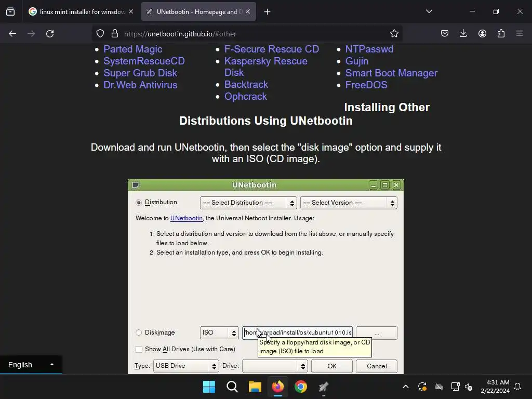Open taskbar Search

click(232, 387)
